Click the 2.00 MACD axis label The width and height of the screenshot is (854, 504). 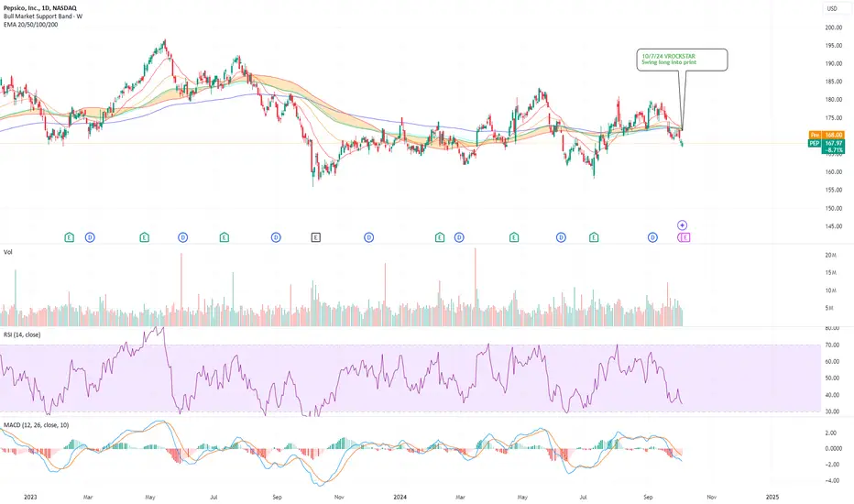pyautogui.click(x=830, y=433)
